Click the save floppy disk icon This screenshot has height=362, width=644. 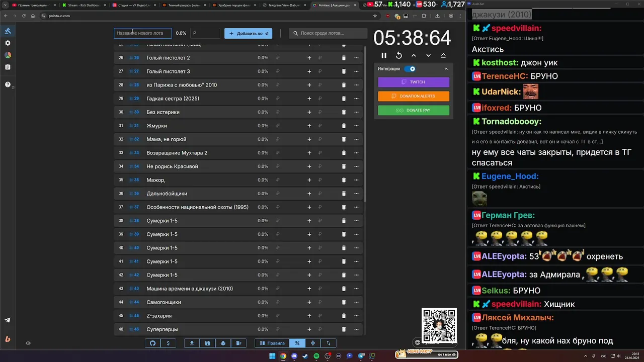(207, 343)
